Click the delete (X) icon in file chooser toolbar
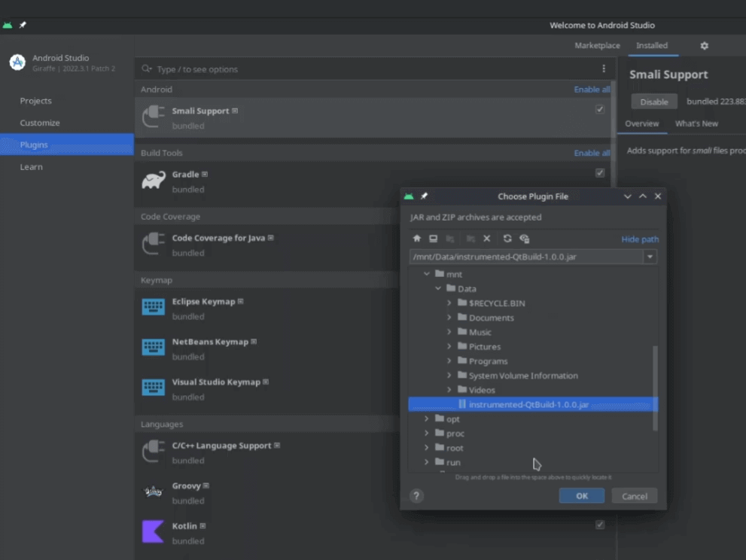The image size is (746, 560). click(487, 239)
